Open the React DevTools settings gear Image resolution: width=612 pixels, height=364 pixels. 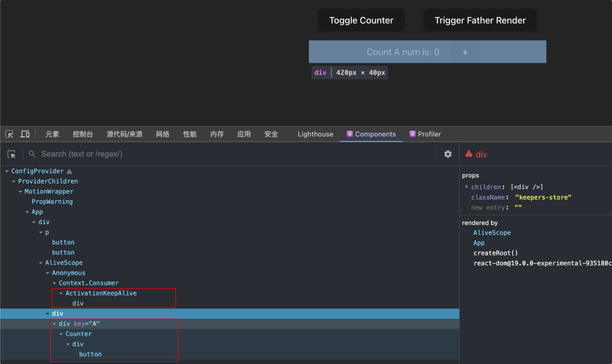point(448,153)
